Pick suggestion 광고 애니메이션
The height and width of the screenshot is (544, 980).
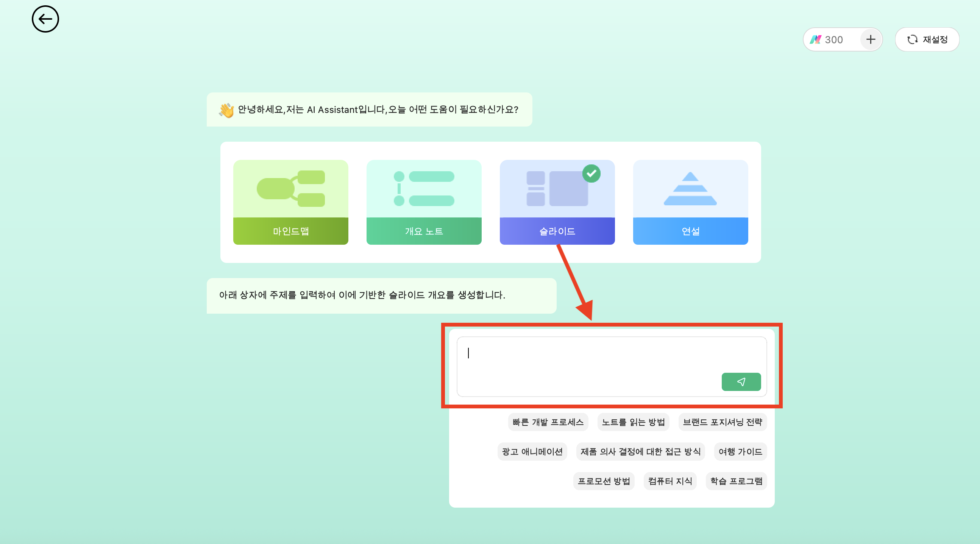coord(532,452)
